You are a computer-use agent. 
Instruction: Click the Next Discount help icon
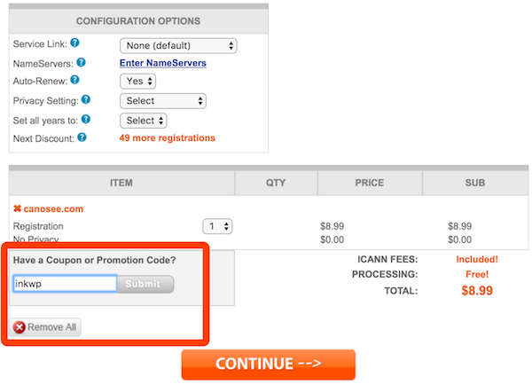click(x=82, y=137)
